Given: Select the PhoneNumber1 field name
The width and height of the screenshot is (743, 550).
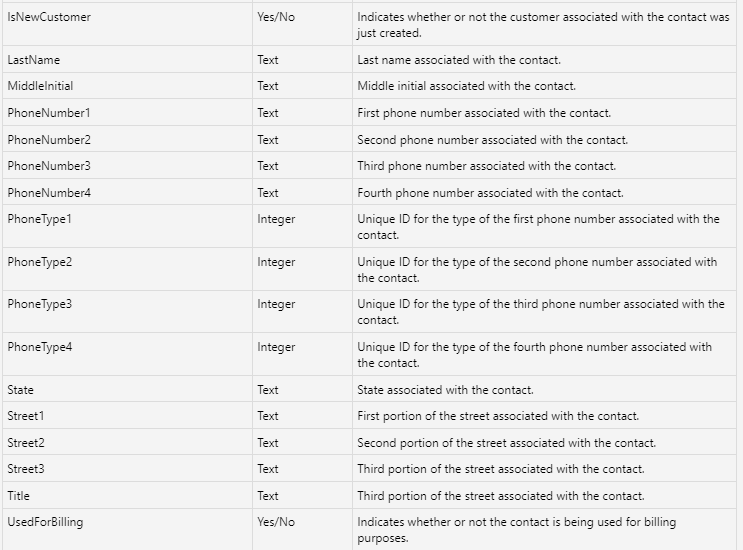Looking at the screenshot, I should pos(49,113).
